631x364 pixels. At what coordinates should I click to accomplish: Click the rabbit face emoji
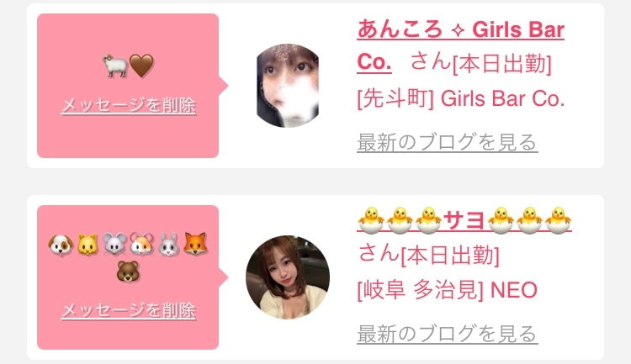pyautogui.click(x=168, y=244)
